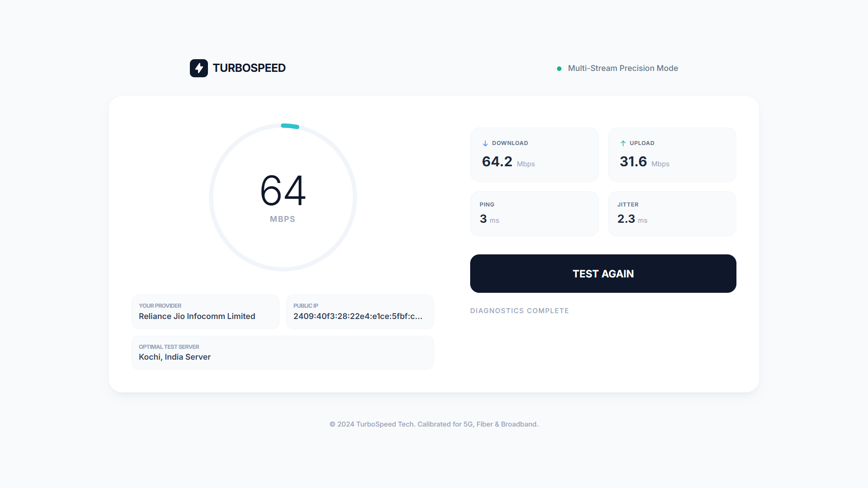Click the upload arrow icon
The image size is (868, 488).
point(623,143)
